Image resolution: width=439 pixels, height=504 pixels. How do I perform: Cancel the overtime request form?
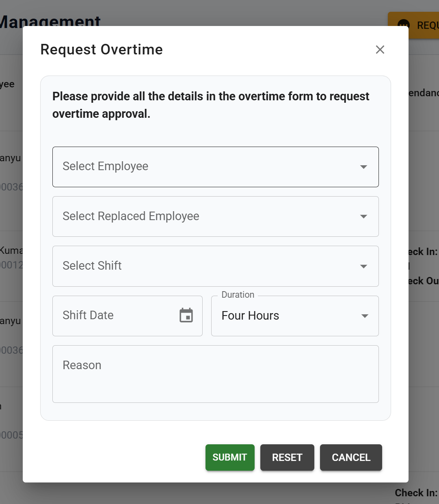pyautogui.click(x=351, y=457)
